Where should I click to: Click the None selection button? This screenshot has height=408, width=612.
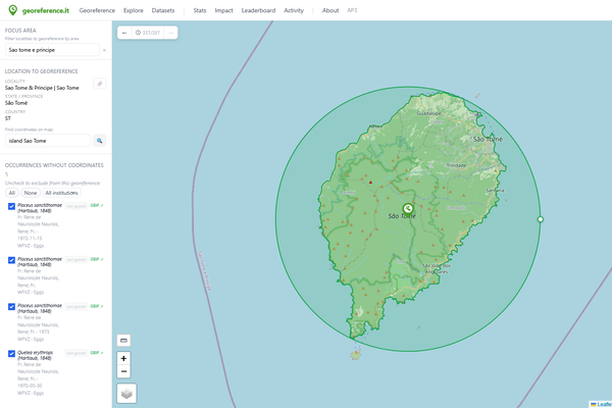(30, 193)
